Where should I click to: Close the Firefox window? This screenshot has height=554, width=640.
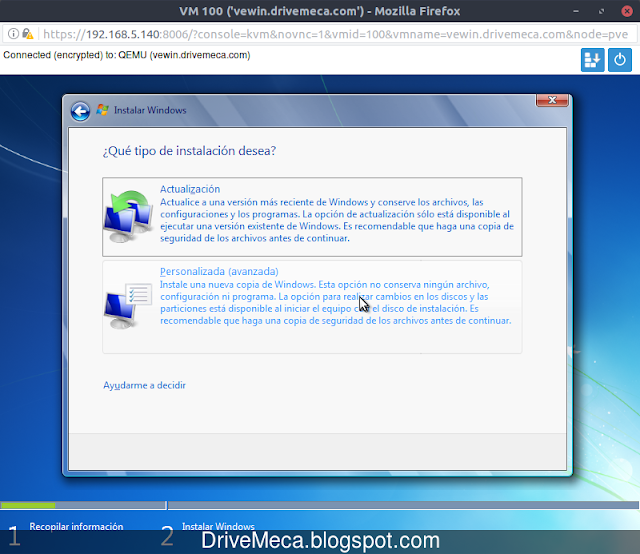(627, 11)
